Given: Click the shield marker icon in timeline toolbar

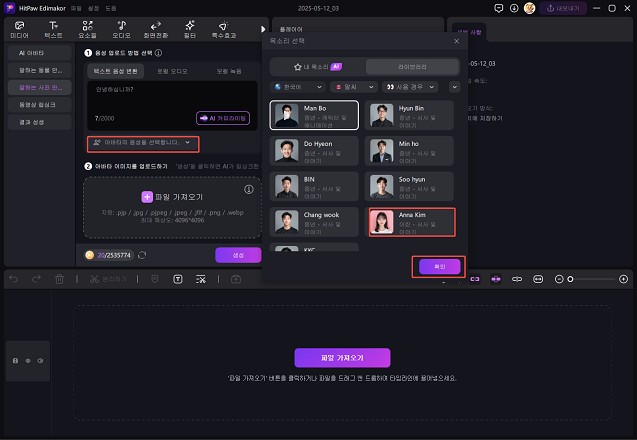Looking at the screenshot, I should [155, 279].
